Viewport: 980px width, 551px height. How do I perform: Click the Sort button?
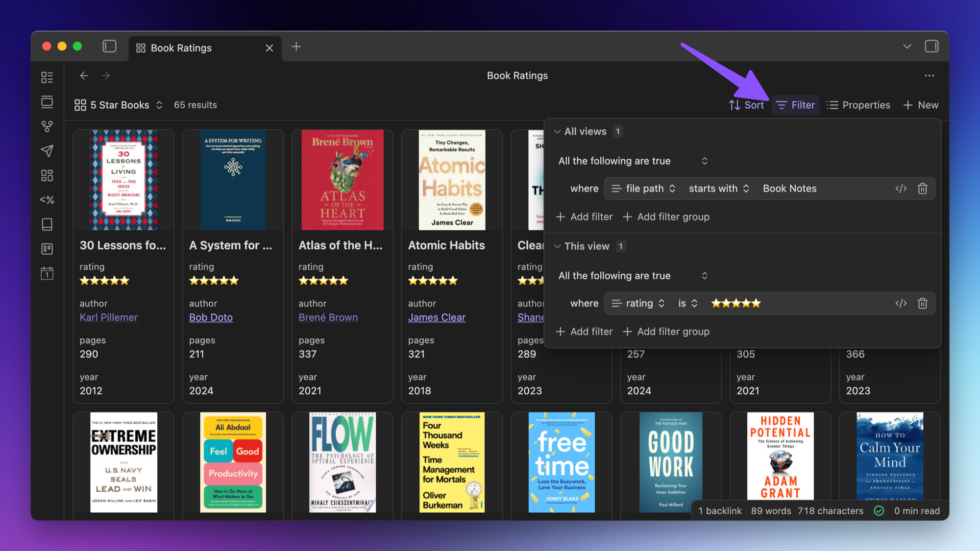click(x=746, y=105)
